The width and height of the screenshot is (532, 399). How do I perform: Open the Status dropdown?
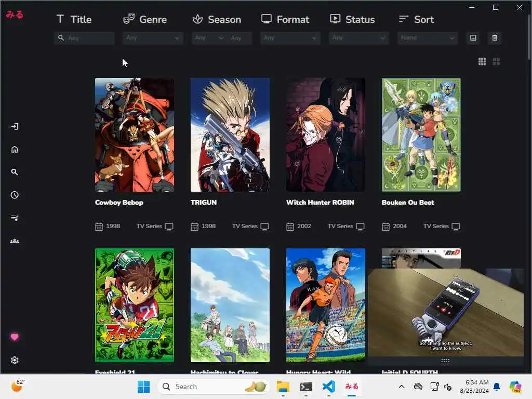(x=358, y=38)
